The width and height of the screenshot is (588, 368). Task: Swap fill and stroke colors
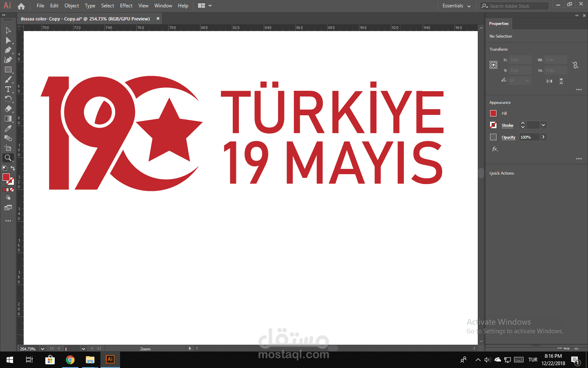pos(13,168)
